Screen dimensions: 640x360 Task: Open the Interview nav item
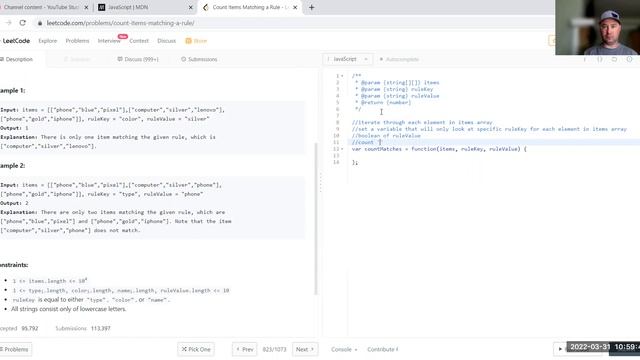pyautogui.click(x=109, y=41)
